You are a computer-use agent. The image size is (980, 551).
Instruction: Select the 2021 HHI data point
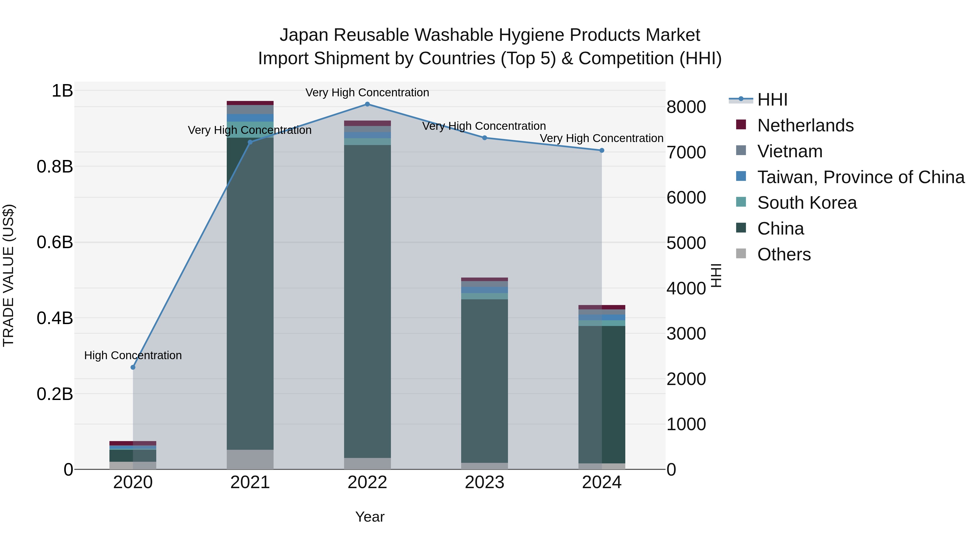(250, 142)
